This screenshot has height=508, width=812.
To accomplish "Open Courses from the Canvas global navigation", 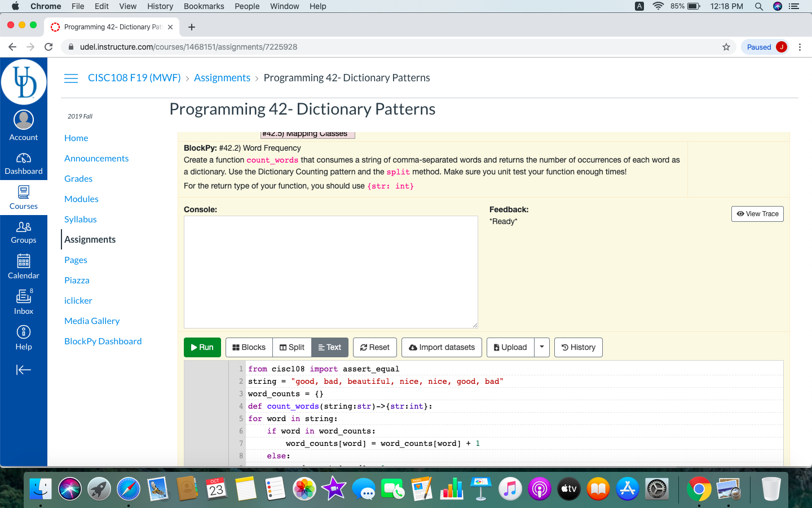I will pos(23,198).
